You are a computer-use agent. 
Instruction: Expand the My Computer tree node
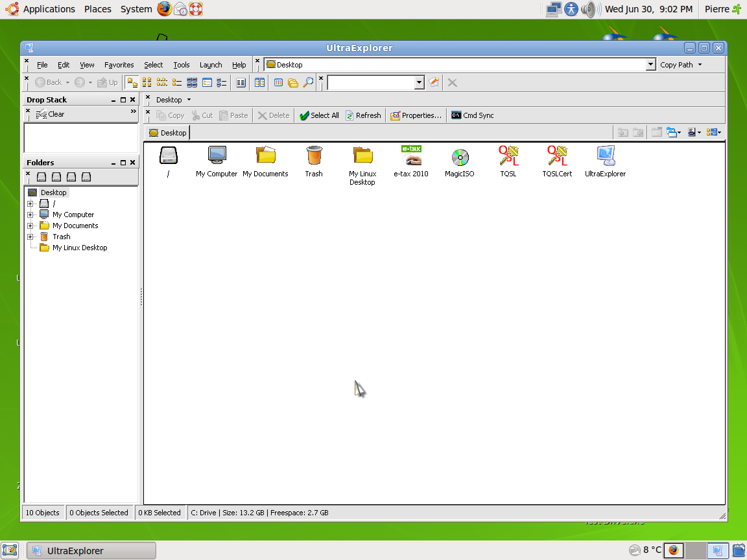[x=30, y=215]
